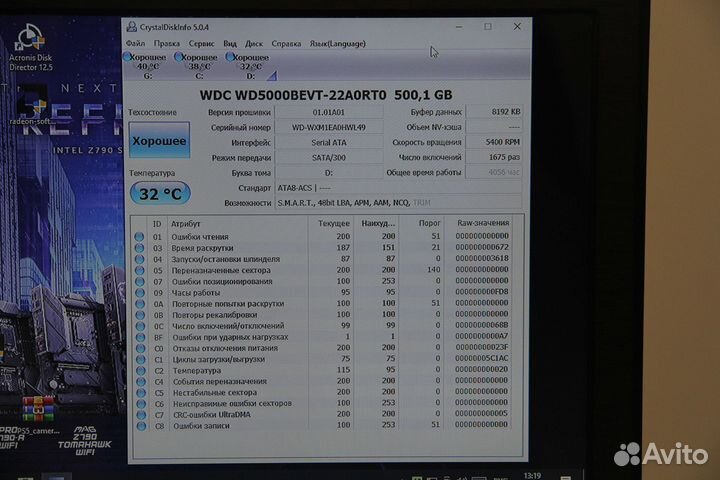The image size is (720, 480).
Task: Click the status icon for Время раскрутки
Action: tap(139, 248)
